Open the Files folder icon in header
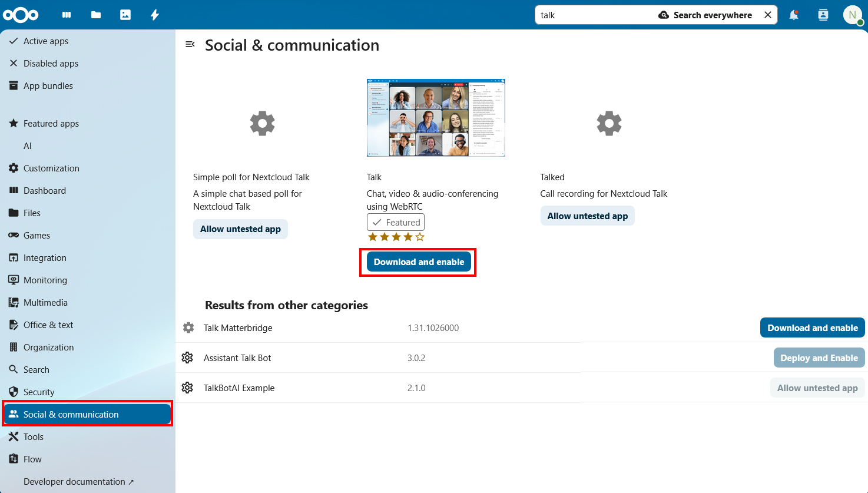 [x=96, y=15]
